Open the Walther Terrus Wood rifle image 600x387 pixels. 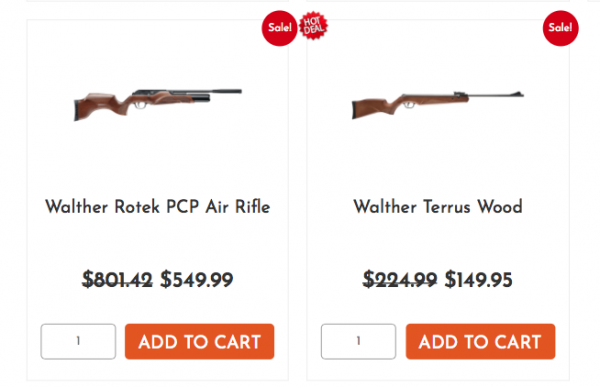(438, 105)
